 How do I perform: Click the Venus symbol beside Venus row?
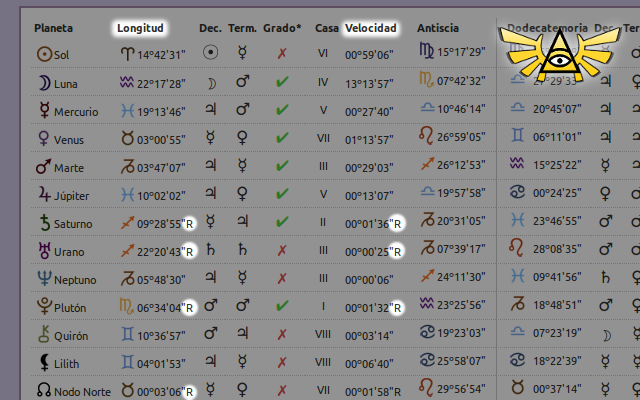[43, 138]
